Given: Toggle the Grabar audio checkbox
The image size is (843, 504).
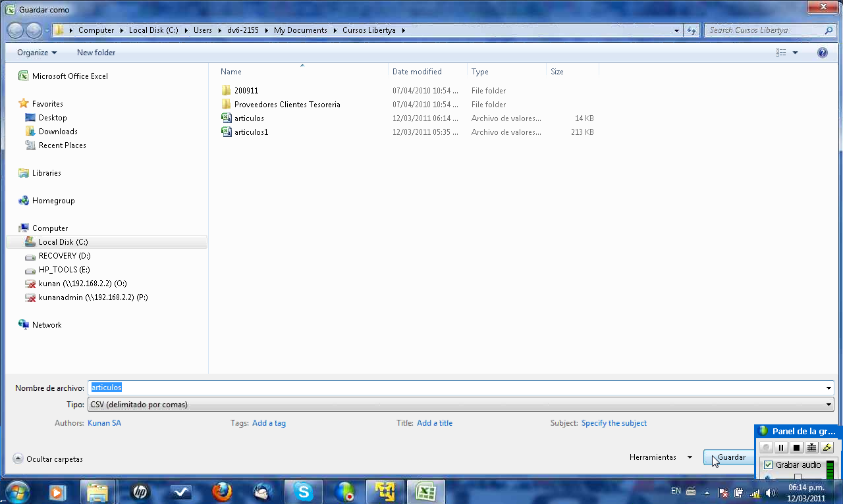Looking at the screenshot, I should pyautogui.click(x=768, y=465).
